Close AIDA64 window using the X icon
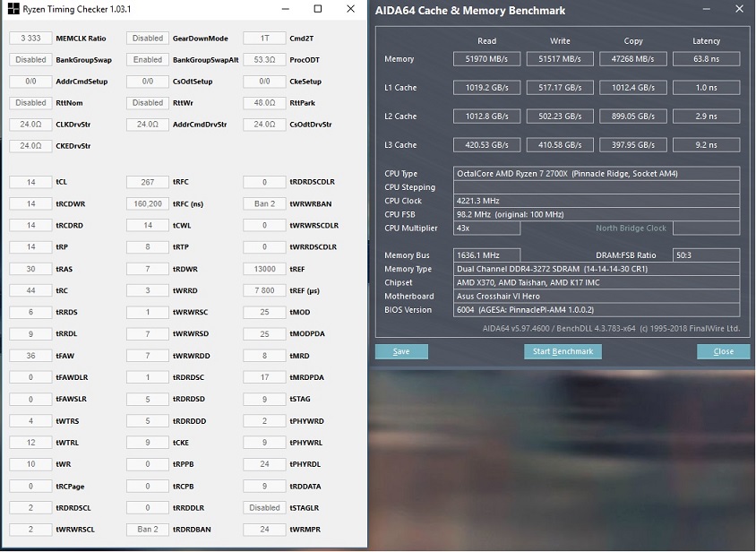 click(x=739, y=9)
